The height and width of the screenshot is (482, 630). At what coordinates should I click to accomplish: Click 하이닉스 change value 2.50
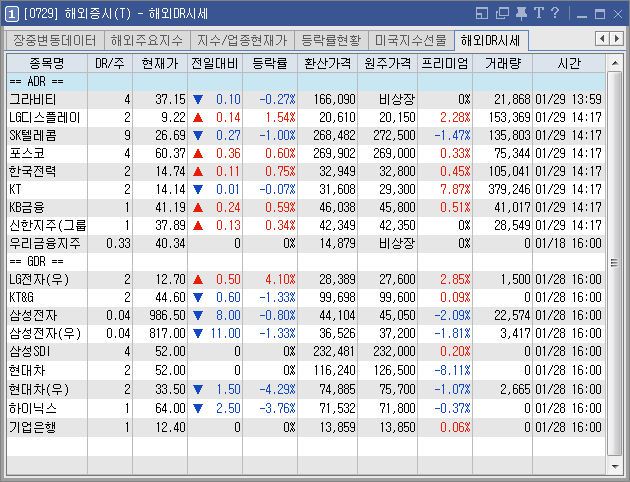[x=228, y=408]
